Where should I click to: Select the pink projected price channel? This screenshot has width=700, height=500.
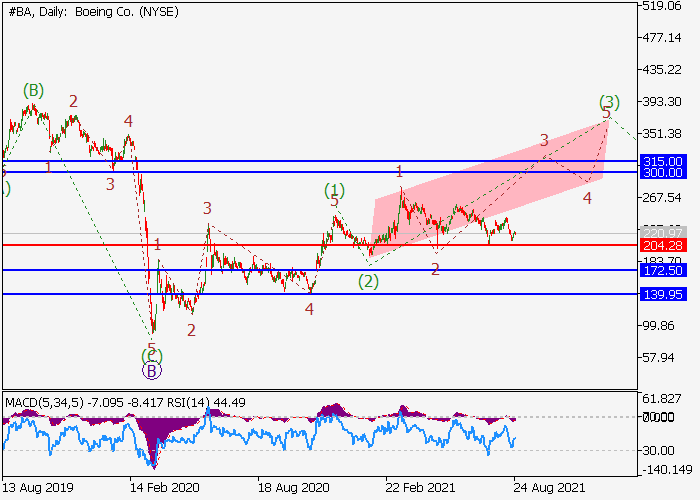click(x=489, y=190)
